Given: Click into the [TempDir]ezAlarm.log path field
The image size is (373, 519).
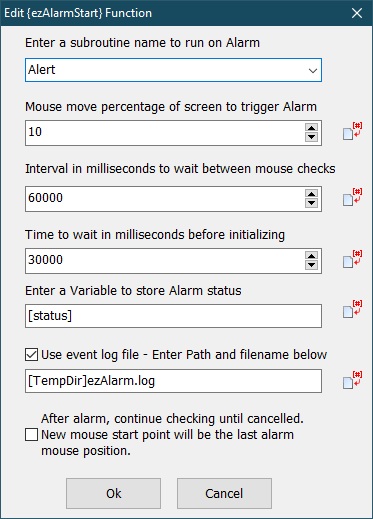Looking at the screenshot, I should coord(173,381).
